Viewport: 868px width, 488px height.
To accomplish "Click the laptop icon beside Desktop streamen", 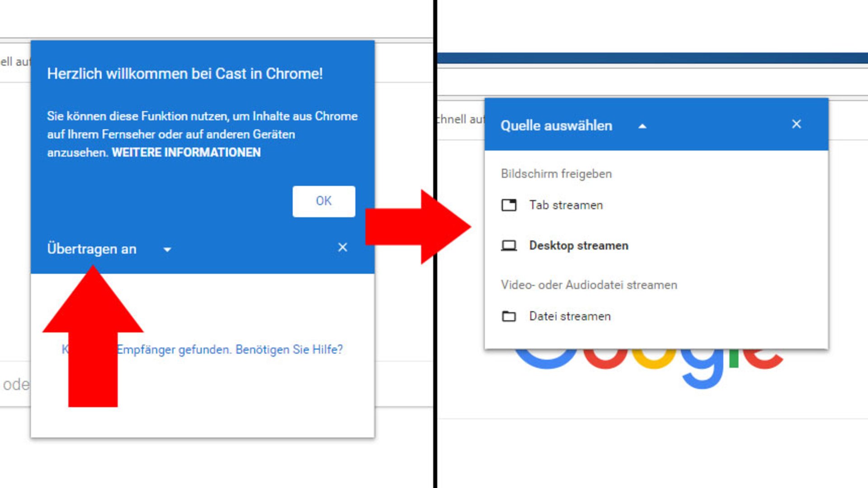I will pyautogui.click(x=509, y=245).
